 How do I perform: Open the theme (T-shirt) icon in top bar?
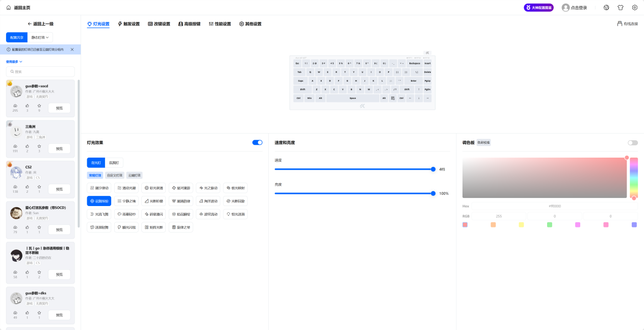pos(621,8)
